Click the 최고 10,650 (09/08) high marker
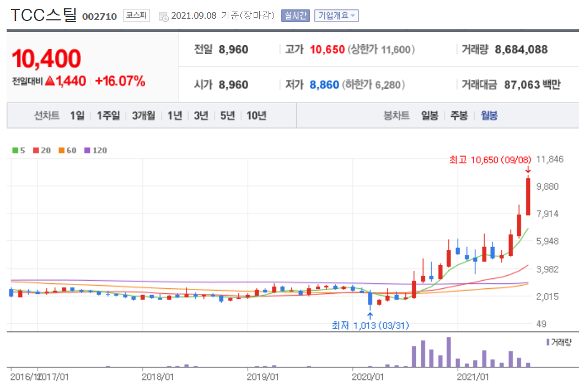The height and width of the screenshot is (392, 579). click(490, 160)
